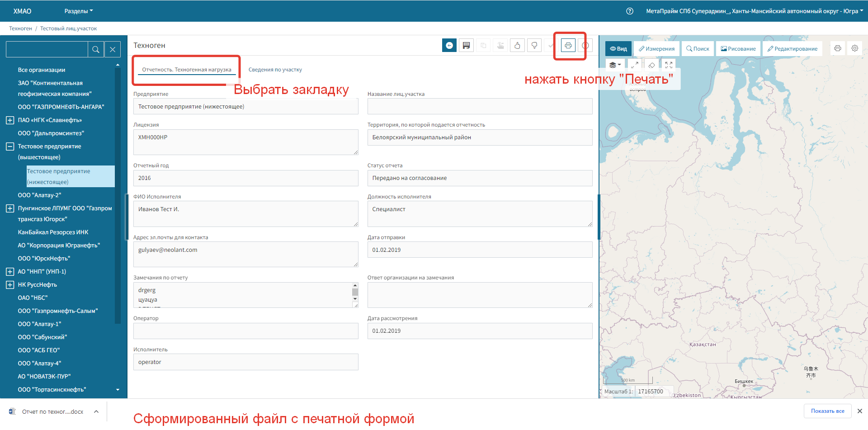
Task: Click the thumbs up approve icon
Action: (517, 45)
